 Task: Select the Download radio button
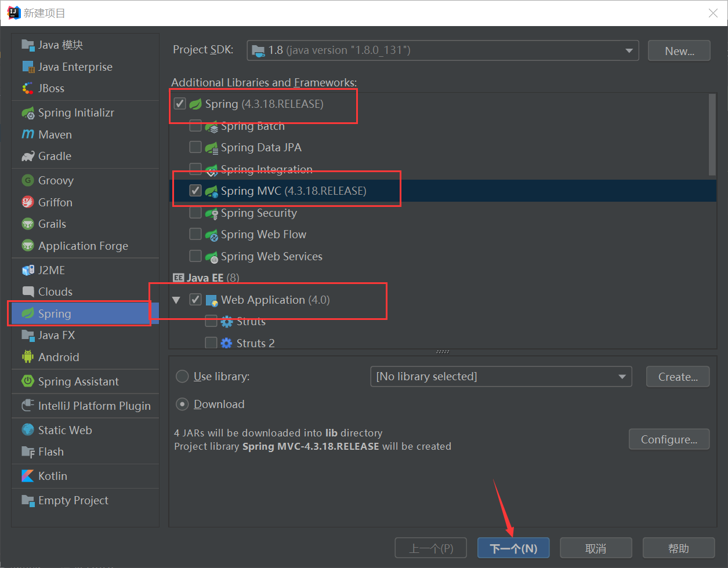click(182, 404)
